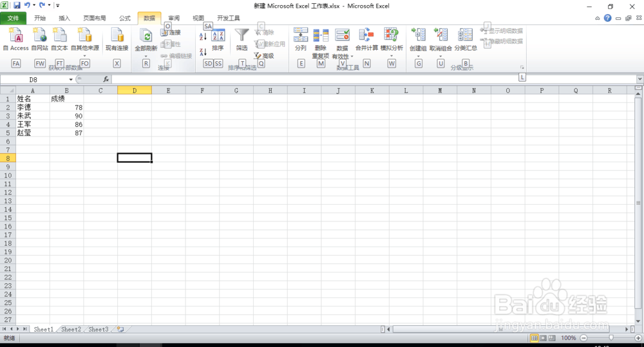Toggle the Filter (筛选) funnel

[x=242, y=39]
